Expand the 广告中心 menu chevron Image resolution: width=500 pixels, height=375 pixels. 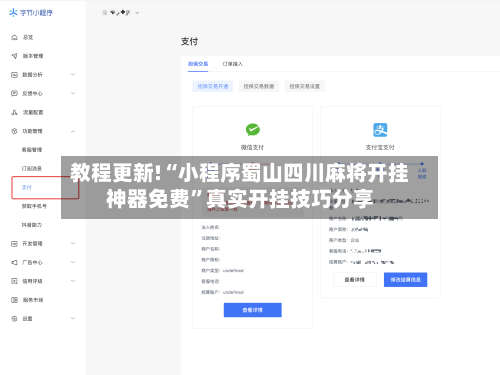tap(73, 262)
